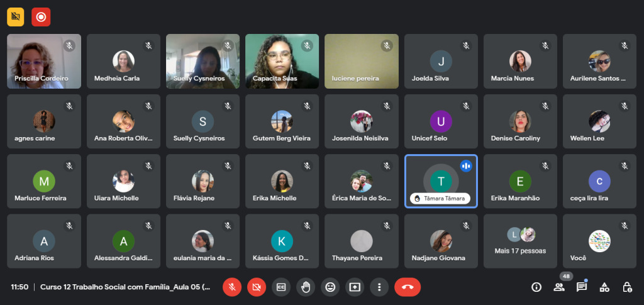Unmute your microphone in the bottom bar
This screenshot has height=305, width=644.
click(232, 287)
